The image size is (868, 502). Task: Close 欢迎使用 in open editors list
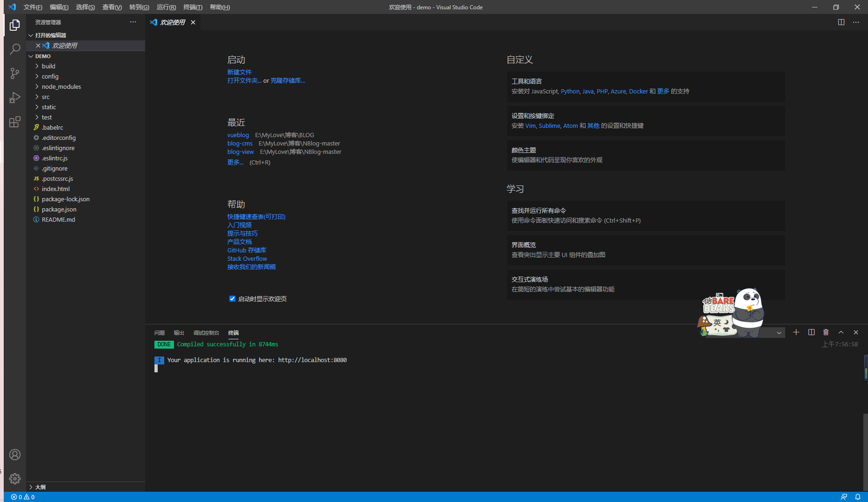pos(38,46)
